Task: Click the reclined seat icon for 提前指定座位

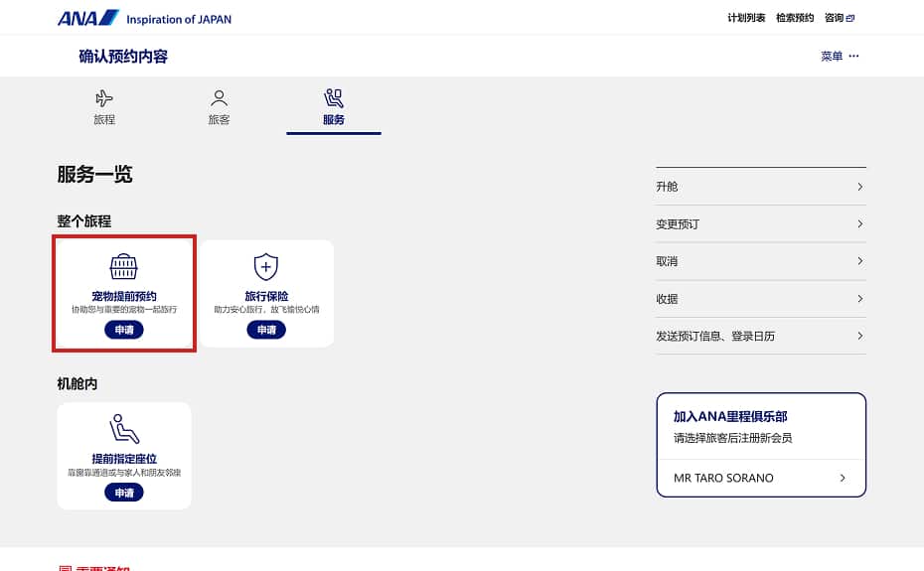Action: (124, 429)
